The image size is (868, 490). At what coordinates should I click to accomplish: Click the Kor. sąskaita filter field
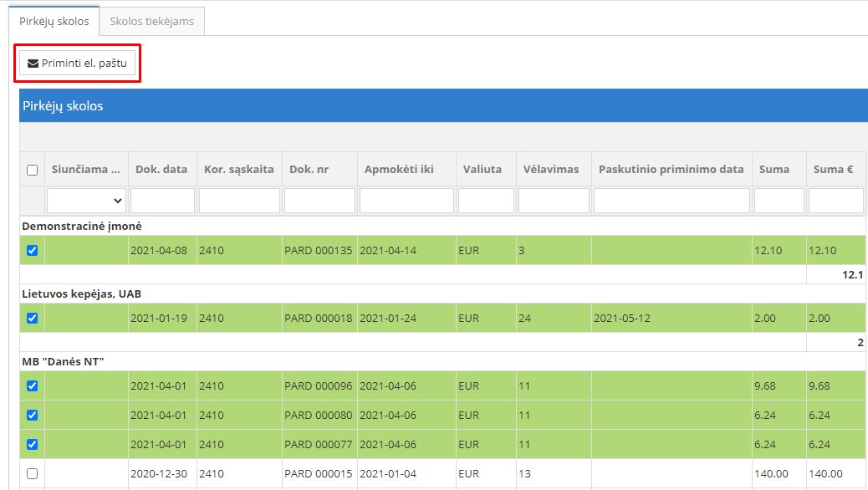[239, 201]
